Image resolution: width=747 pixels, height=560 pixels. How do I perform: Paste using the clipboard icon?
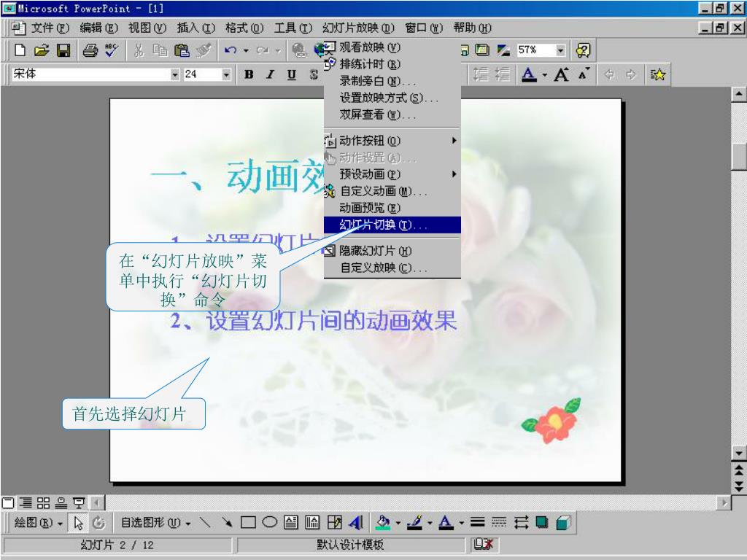[x=182, y=50]
